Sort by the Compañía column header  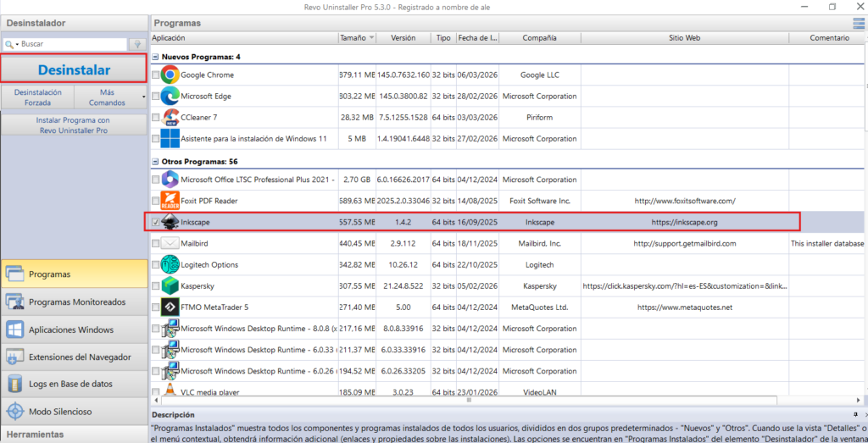point(540,38)
